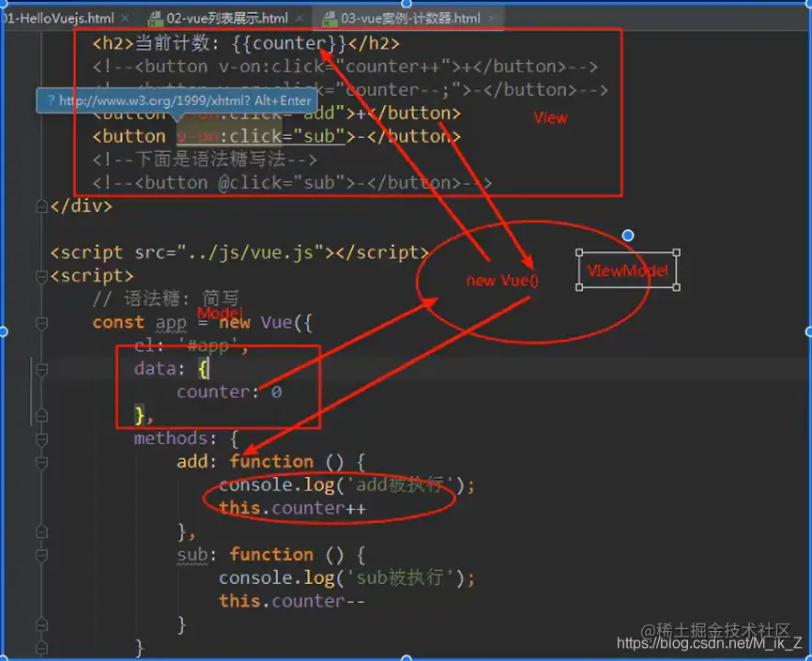
Task: Click the "el: '#app'," line
Action: [192, 346]
